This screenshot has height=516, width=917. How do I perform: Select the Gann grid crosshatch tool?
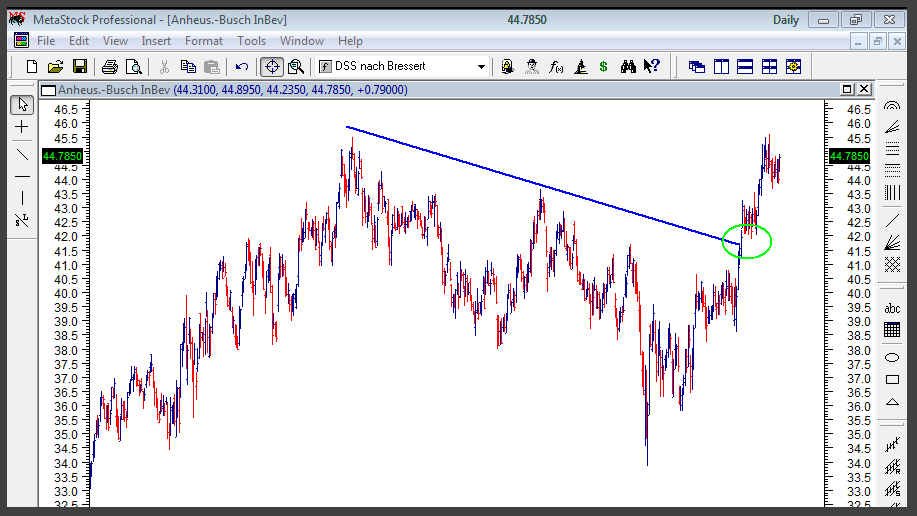click(892, 264)
